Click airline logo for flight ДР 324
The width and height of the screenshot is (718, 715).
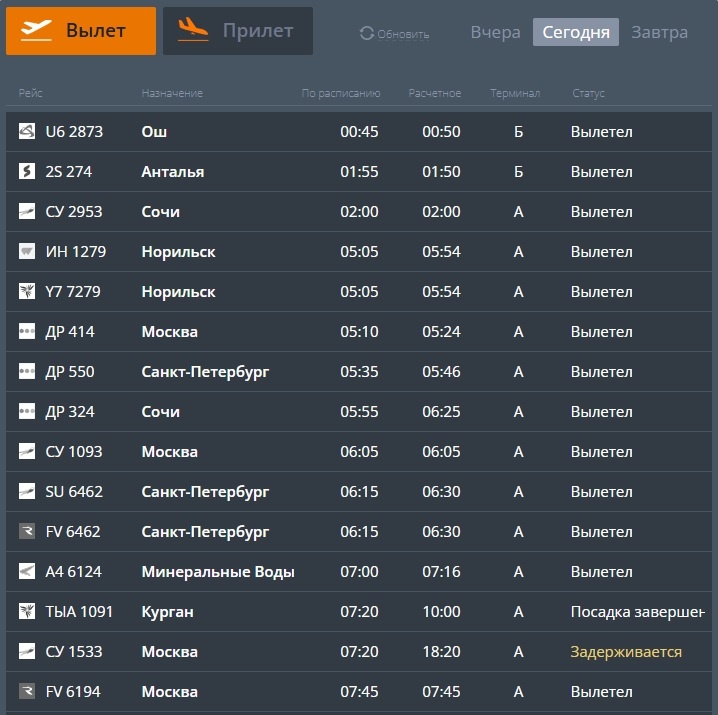(x=27, y=411)
